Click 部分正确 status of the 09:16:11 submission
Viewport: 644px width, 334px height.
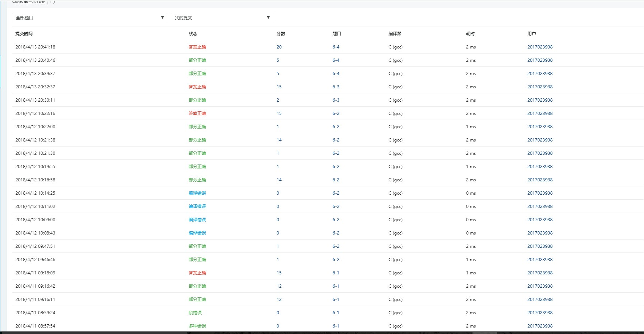pyautogui.click(x=197, y=300)
